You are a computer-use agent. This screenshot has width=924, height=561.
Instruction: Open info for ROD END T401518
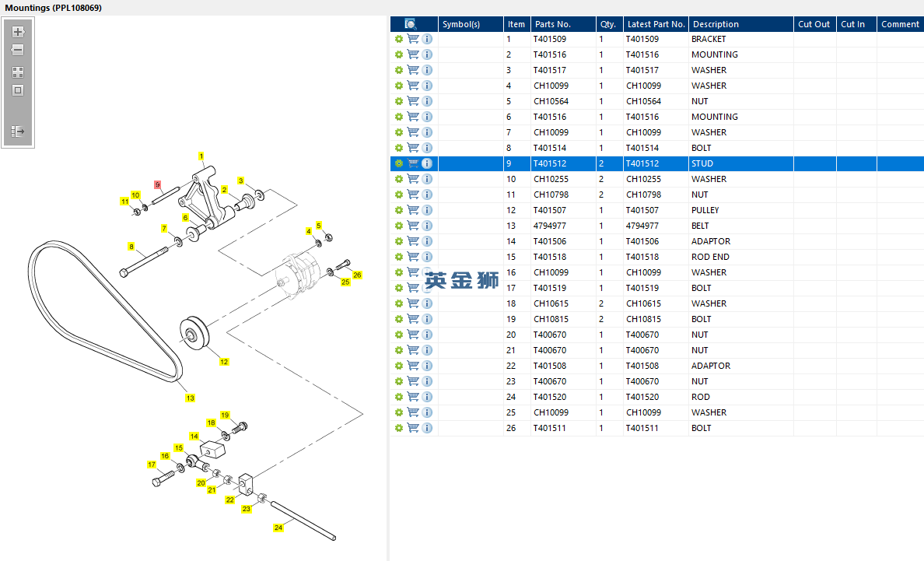[x=427, y=257]
